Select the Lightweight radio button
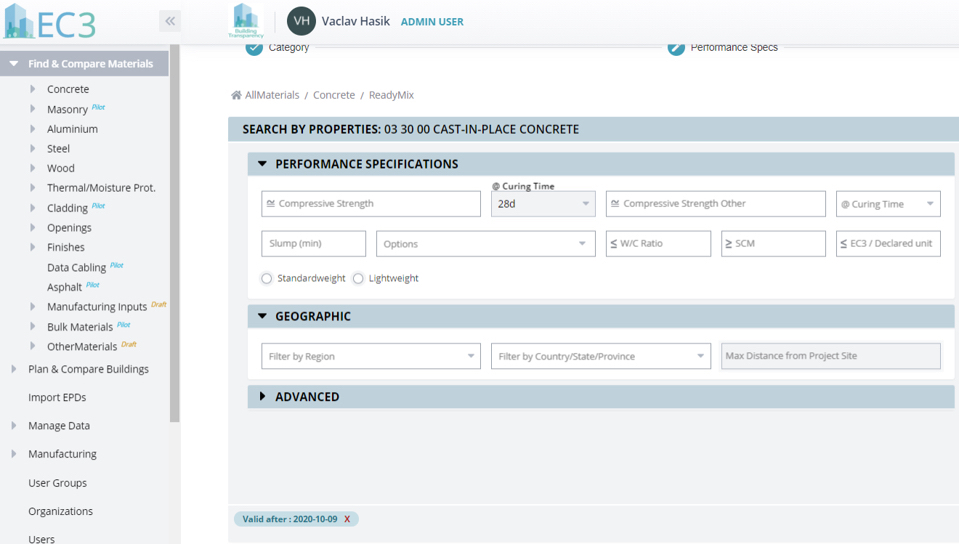This screenshot has width=959, height=544. (x=358, y=279)
